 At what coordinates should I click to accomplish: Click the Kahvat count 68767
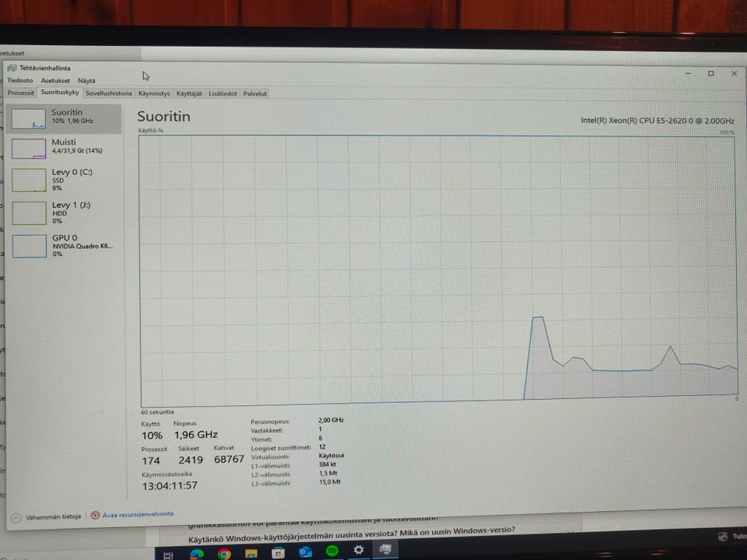[229, 459]
